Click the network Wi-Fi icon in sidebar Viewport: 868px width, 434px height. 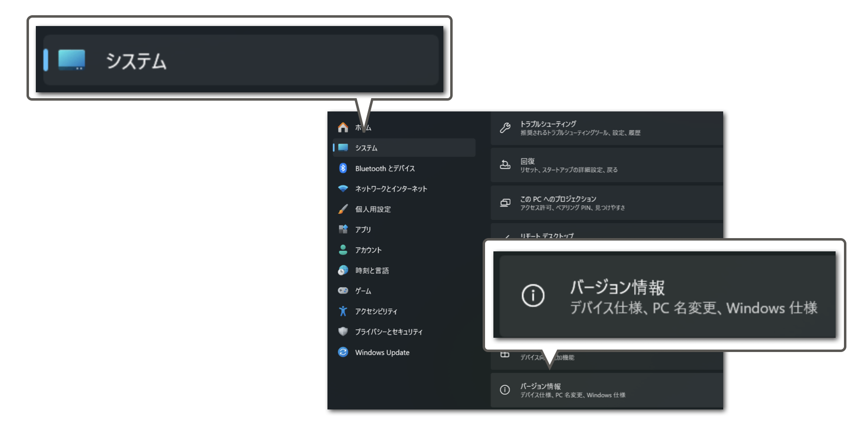point(343,189)
